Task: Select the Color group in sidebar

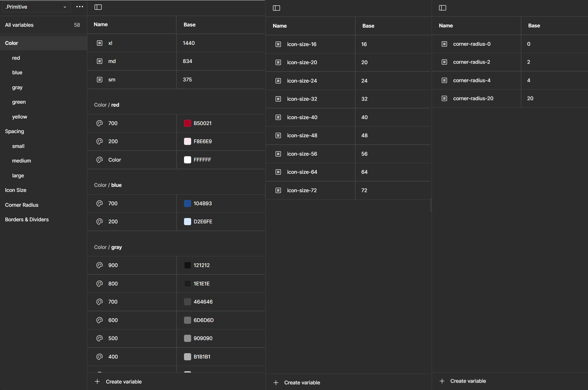Action: click(12, 43)
